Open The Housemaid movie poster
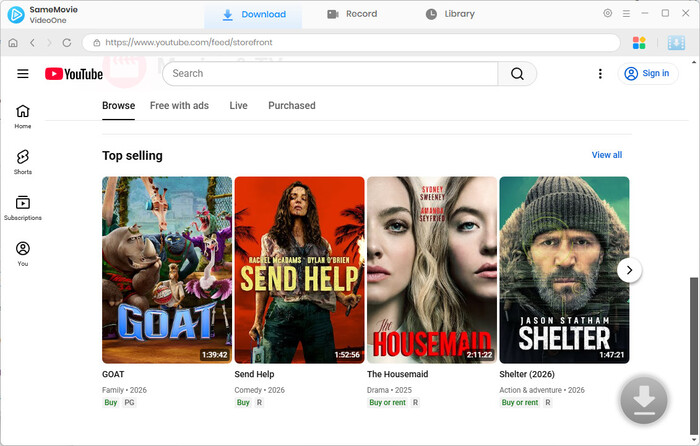 [x=432, y=270]
